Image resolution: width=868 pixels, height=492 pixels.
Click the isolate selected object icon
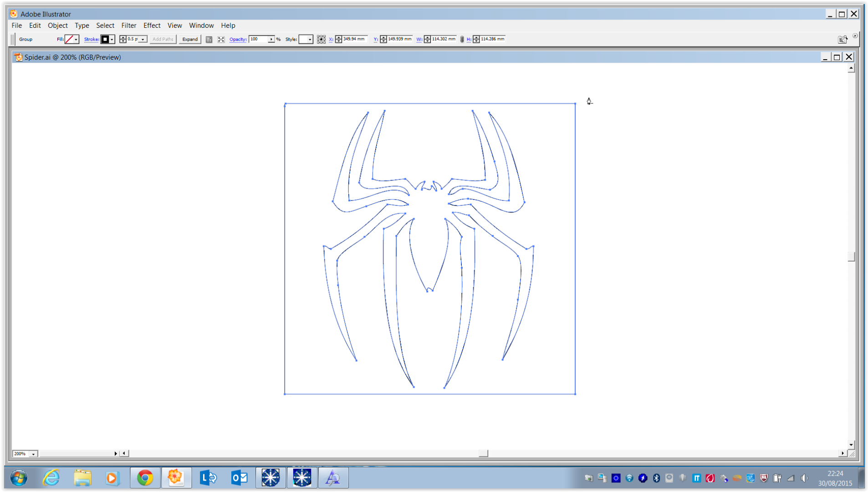click(x=209, y=39)
